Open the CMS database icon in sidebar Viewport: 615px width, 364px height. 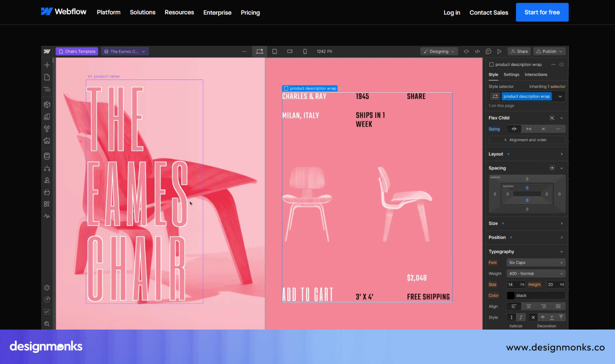(x=47, y=156)
